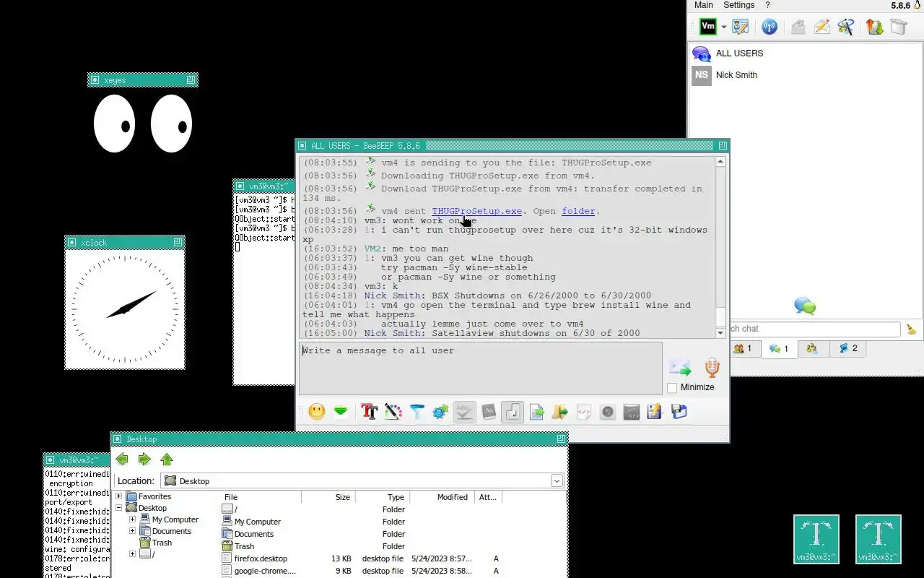Open the emoticon picker in BeeBEEP chat

coord(316,412)
